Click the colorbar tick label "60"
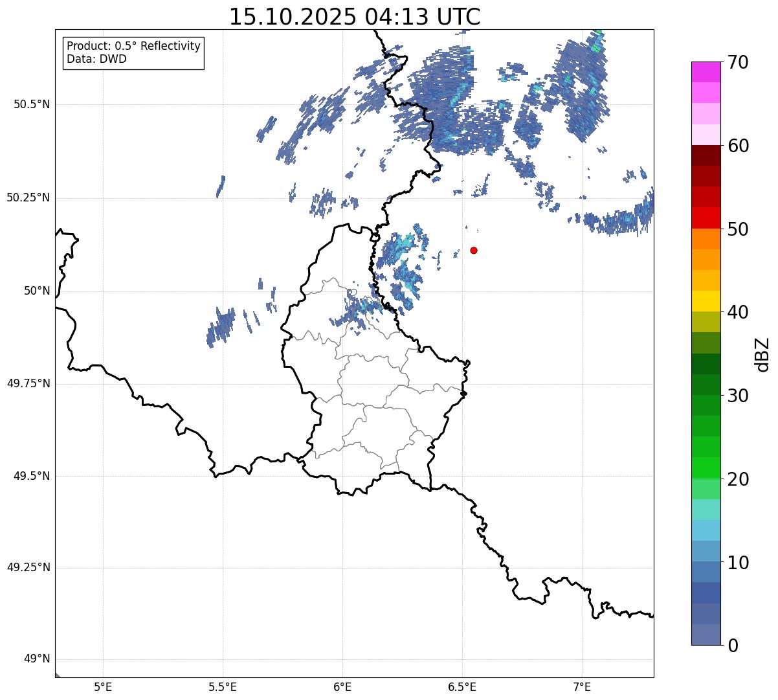This screenshot has width=778, height=700. [738, 146]
